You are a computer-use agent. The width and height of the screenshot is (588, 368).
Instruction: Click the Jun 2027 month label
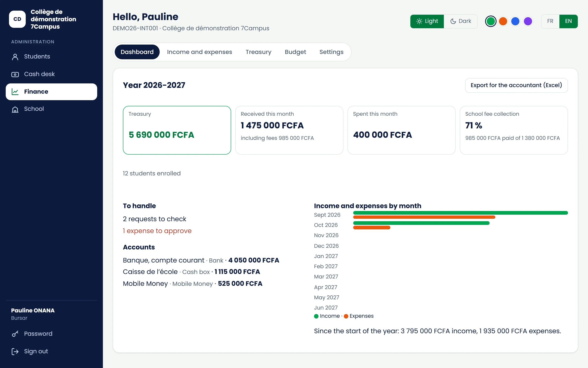point(326,308)
